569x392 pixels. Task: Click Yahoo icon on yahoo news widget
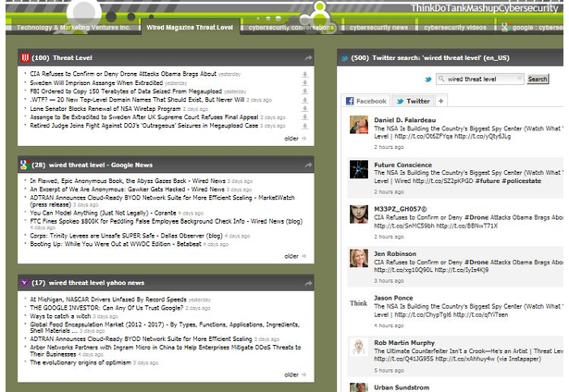24,283
